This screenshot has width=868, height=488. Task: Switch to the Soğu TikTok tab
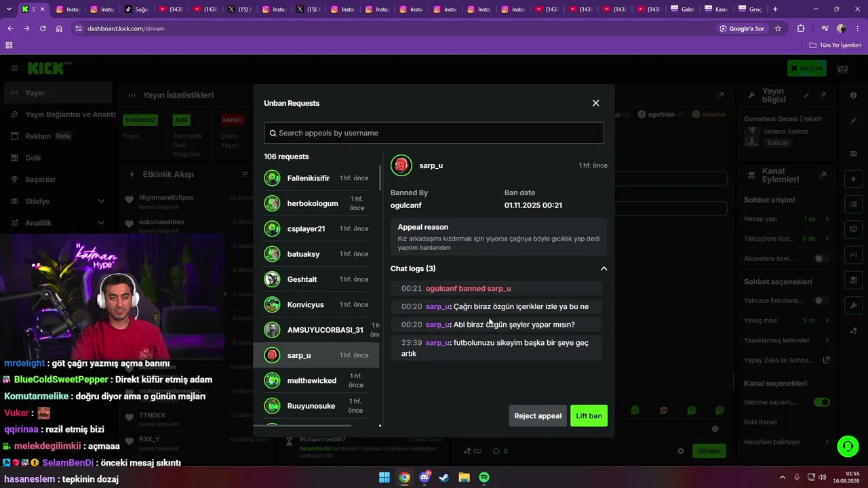[x=136, y=9]
